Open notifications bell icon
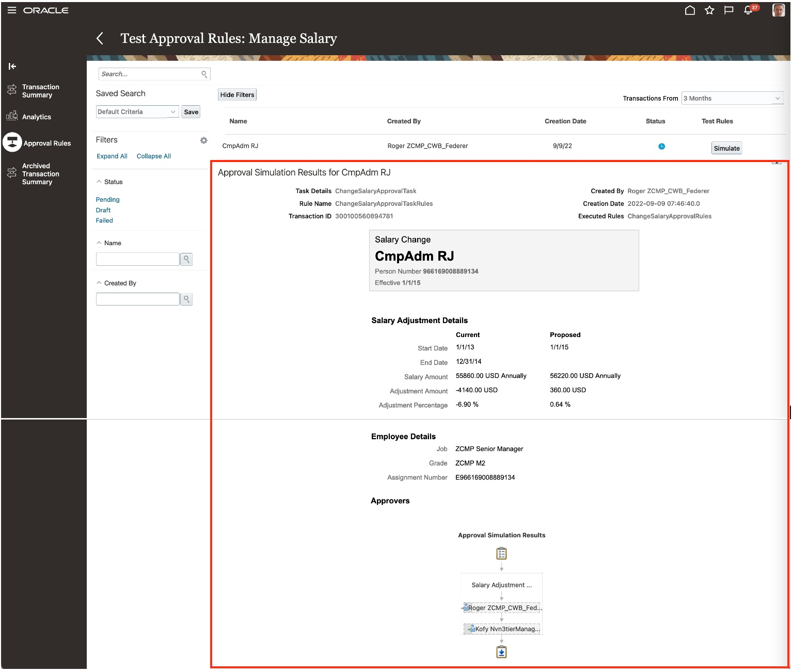The image size is (792, 672). 748,10
